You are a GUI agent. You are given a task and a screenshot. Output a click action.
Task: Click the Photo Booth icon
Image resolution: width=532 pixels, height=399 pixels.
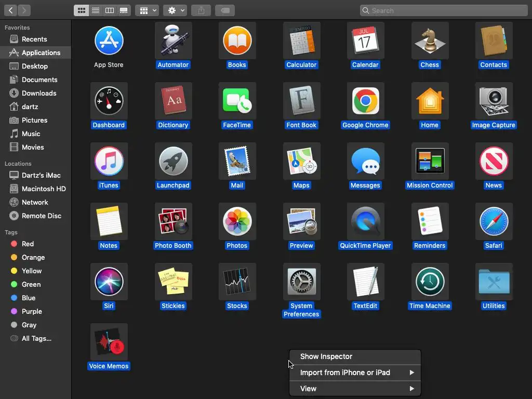[174, 221]
